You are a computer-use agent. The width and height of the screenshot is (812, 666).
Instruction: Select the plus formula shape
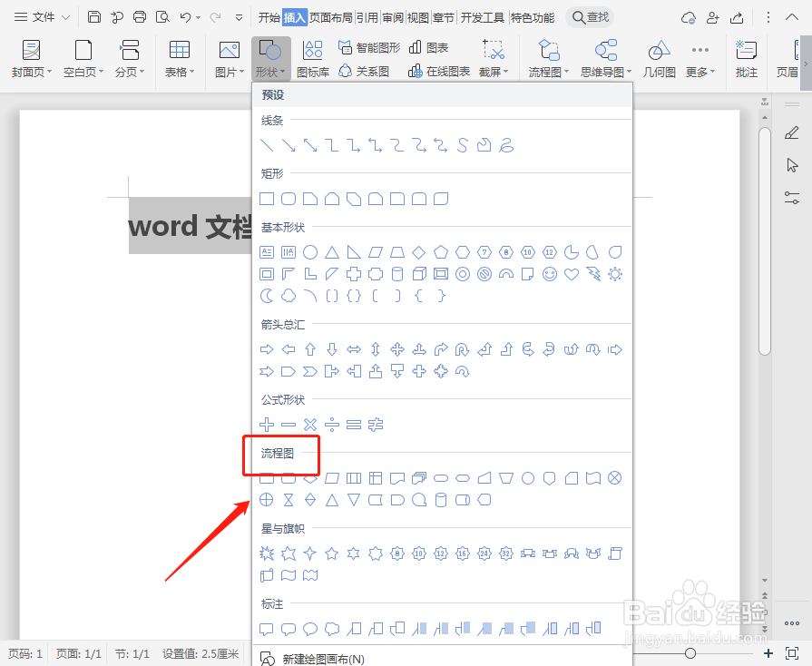coord(267,425)
